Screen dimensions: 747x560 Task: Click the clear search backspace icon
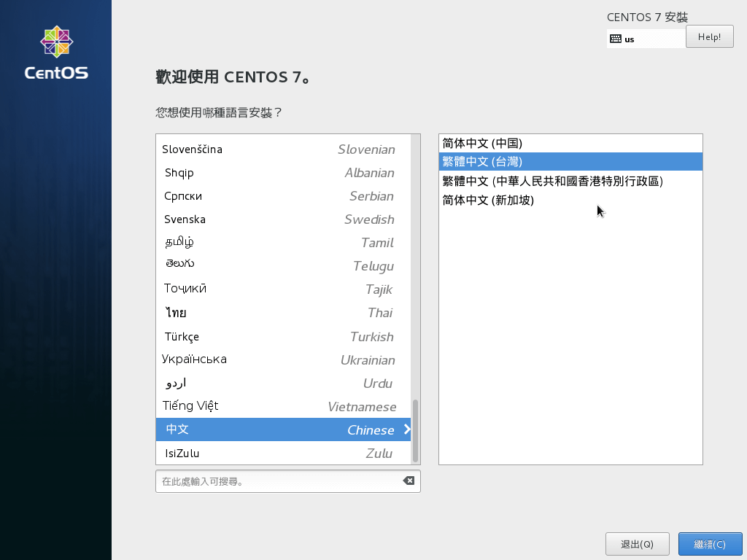point(409,481)
